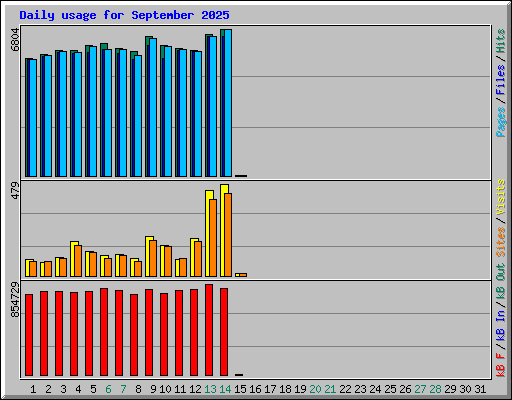Click green weekend day 21 label

click(330, 389)
